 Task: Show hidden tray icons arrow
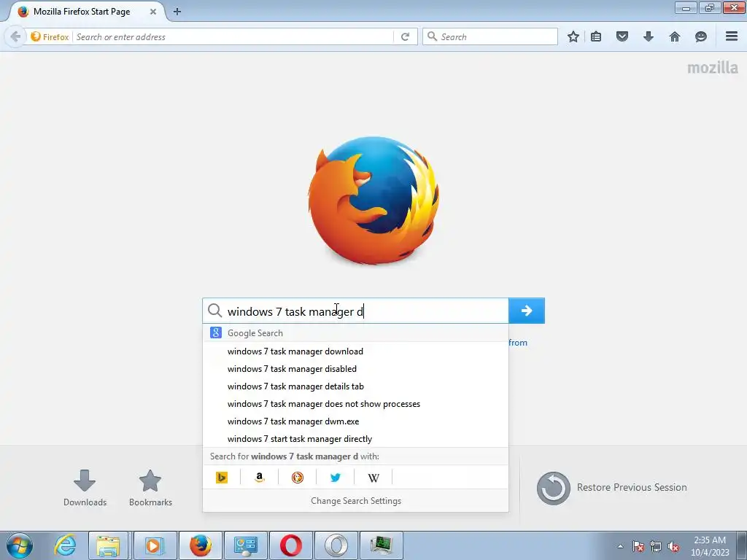620,546
